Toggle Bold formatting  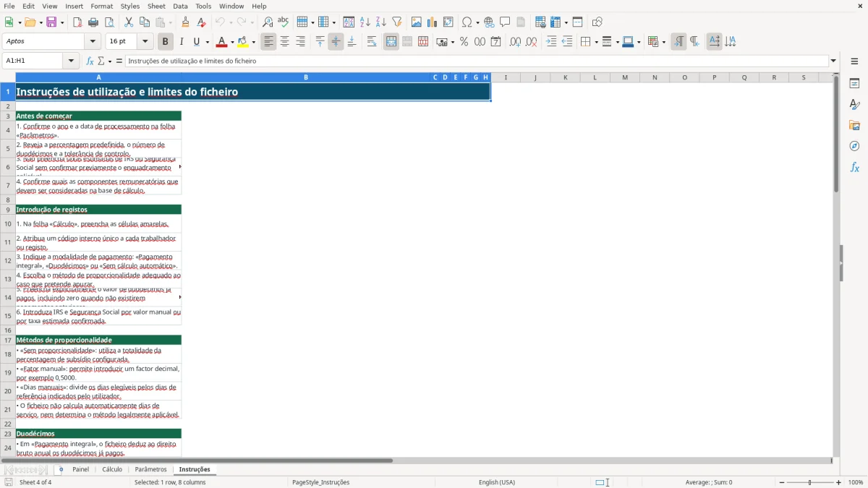(x=166, y=42)
